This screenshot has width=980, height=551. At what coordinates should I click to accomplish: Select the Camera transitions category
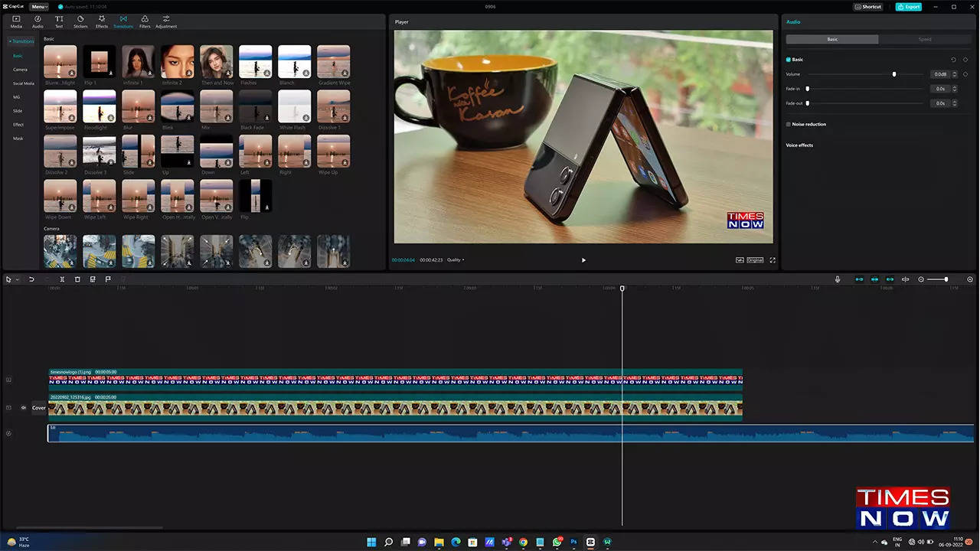tap(20, 70)
